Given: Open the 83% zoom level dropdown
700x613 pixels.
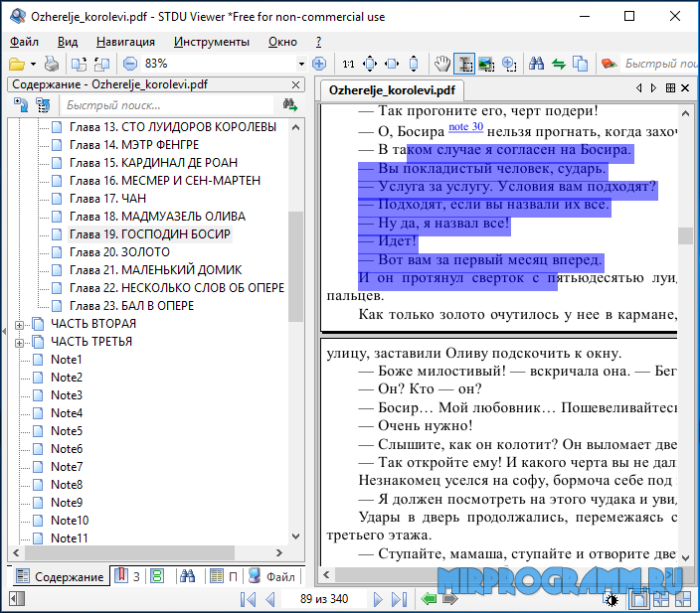Looking at the screenshot, I should [301, 64].
